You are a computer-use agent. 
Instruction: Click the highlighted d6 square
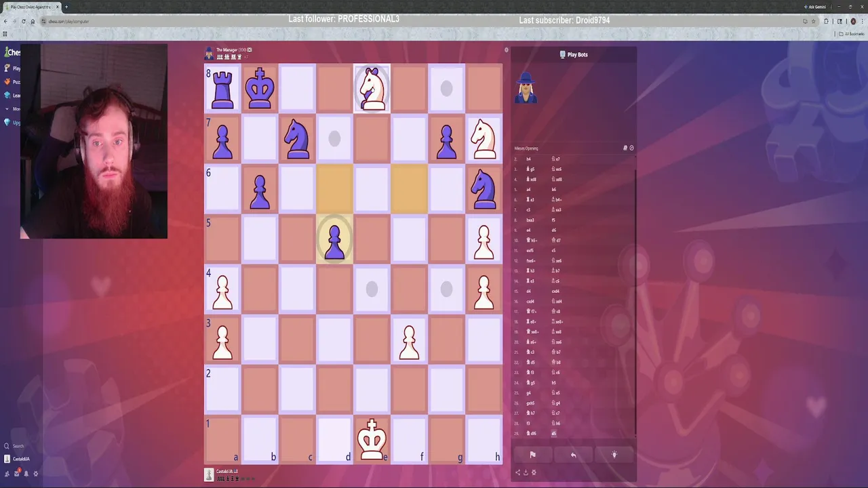(x=334, y=189)
